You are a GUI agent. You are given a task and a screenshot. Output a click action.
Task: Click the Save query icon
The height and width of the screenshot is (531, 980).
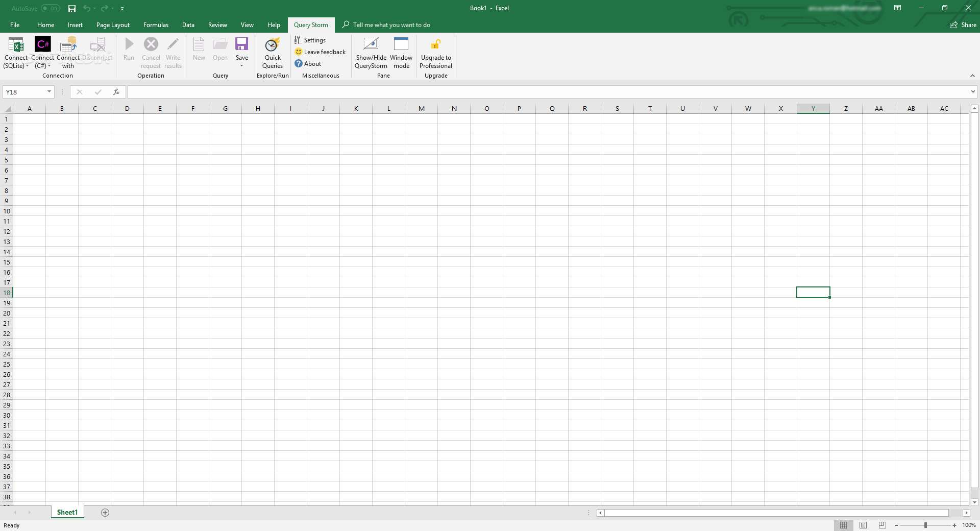click(242, 44)
